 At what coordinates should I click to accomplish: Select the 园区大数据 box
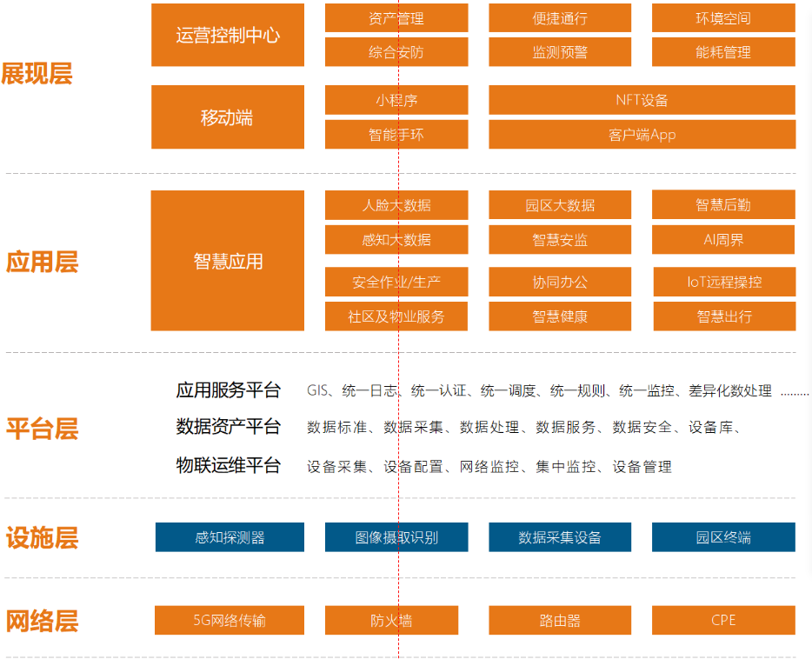click(x=560, y=205)
